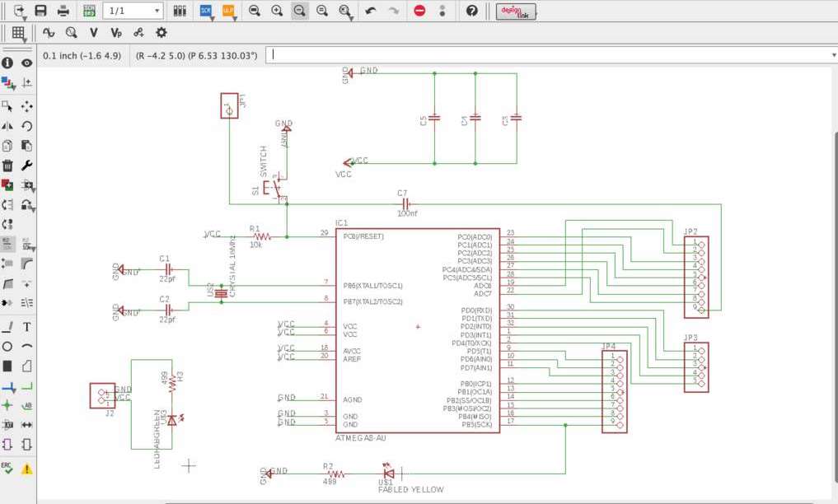
Task: Select the Rotate tool in left toolbar
Action: 26,126
